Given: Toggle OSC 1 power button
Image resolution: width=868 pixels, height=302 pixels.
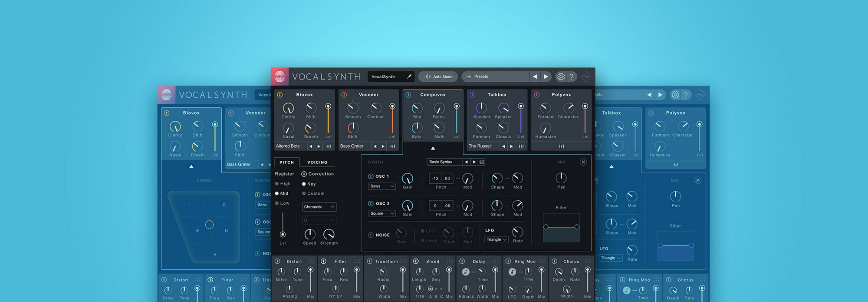Looking at the screenshot, I should (371, 176).
